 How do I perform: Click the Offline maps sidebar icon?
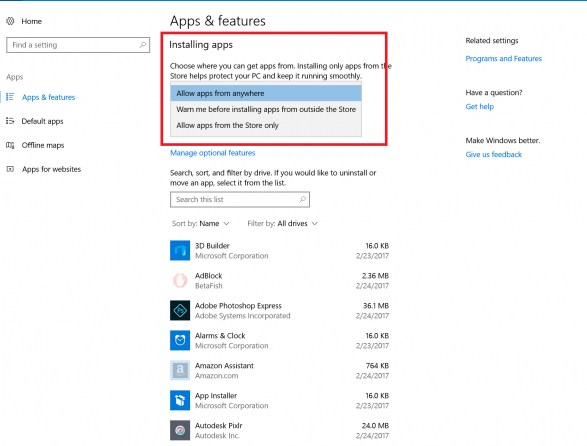(x=10, y=145)
